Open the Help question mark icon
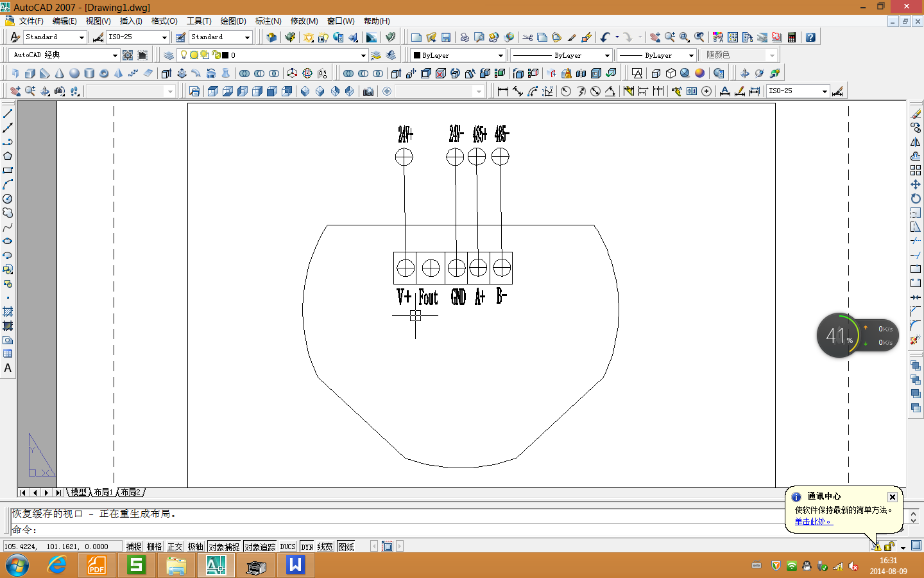 810,37
